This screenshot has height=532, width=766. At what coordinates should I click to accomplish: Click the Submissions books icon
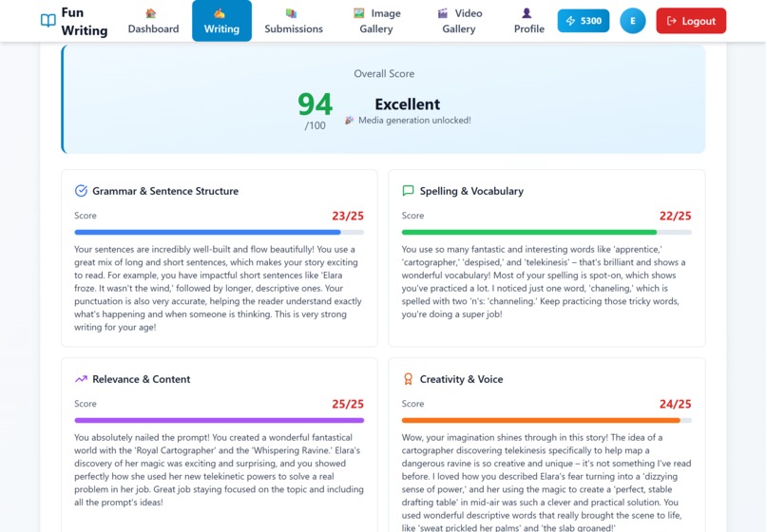tap(291, 13)
